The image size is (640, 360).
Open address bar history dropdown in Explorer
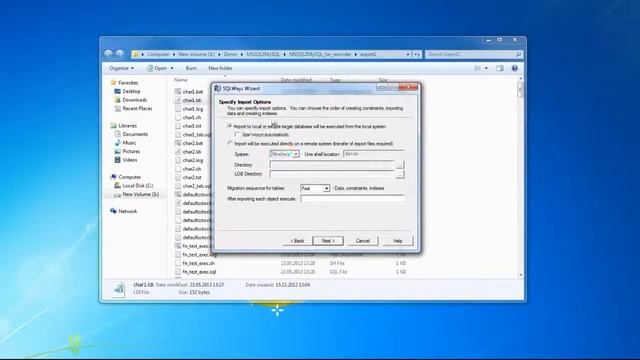tap(408, 54)
